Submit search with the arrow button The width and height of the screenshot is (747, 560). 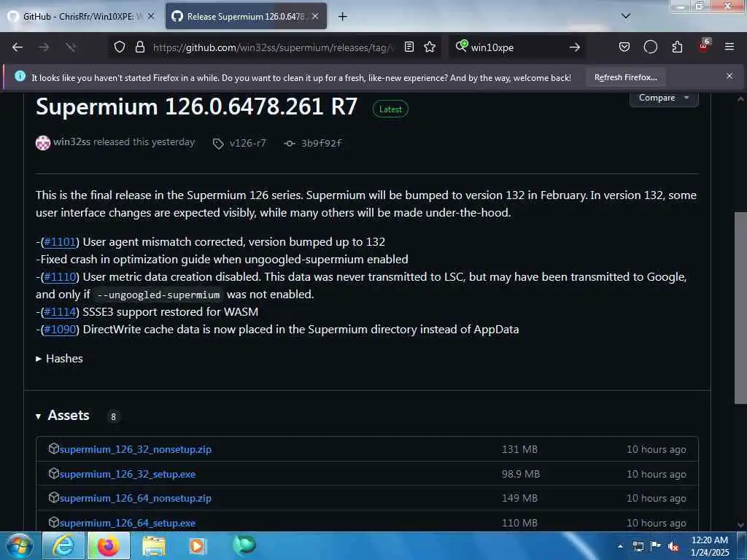(x=575, y=47)
